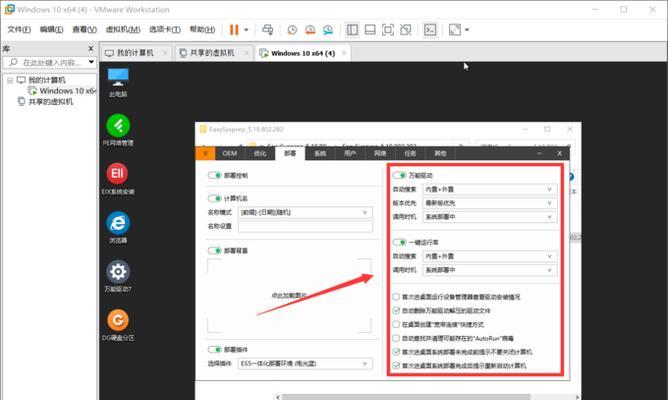Screen dimensions: 668x400
Task: Switch to the 用户 tab
Action: pyautogui.click(x=350, y=153)
